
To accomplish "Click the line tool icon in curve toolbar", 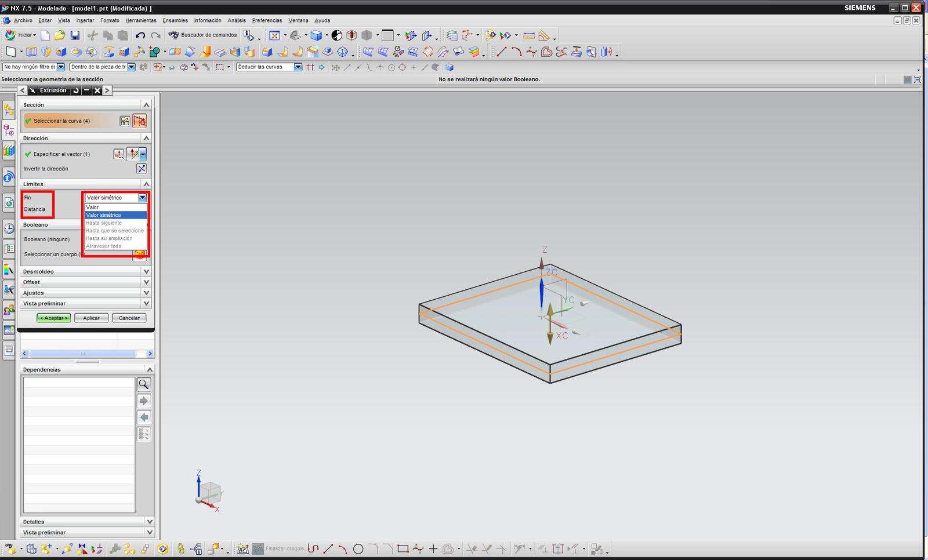I will tap(502, 52).
